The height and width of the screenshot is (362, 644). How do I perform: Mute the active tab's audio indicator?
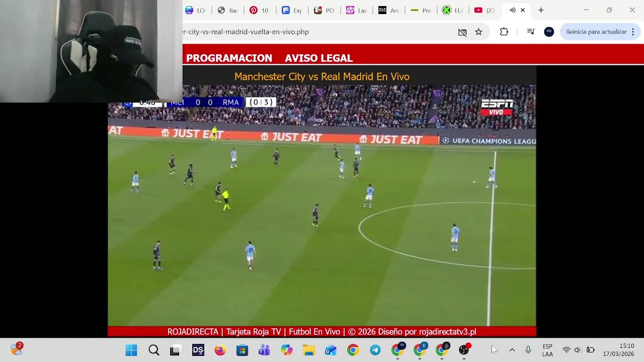[512, 10]
